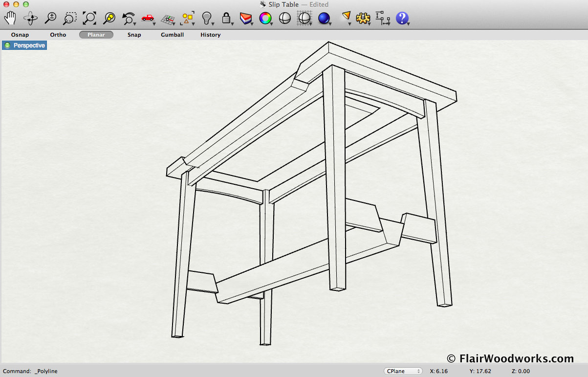Screen dimensions: 588x377
Task: Expand the padlock lock options
Action: click(x=226, y=19)
